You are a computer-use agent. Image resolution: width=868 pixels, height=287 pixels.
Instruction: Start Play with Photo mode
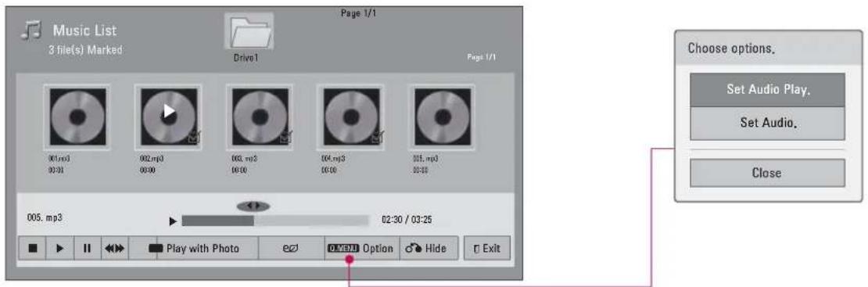pos(194,249)
